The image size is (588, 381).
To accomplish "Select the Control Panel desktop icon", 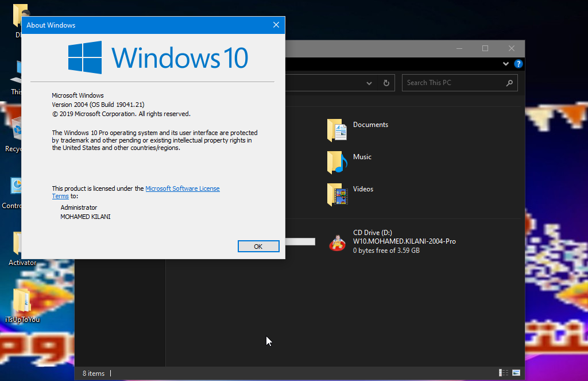I will [11, 193].
